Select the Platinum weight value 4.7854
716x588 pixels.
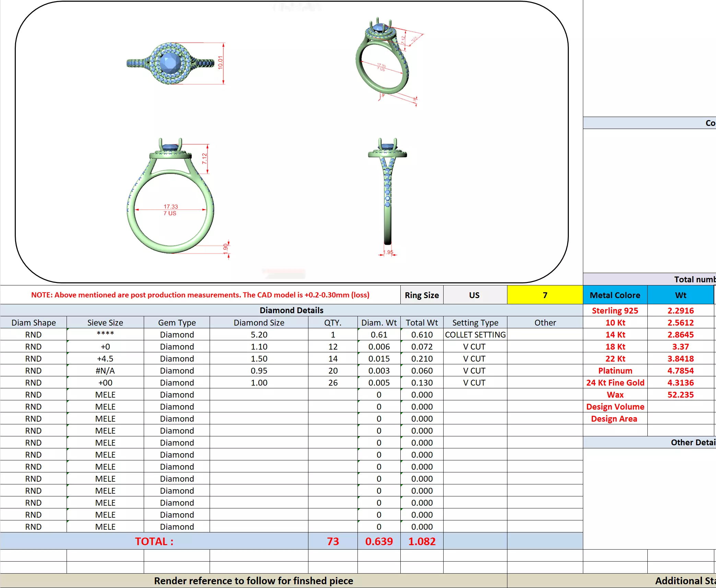pyautogui.click(x=680, y=371)
